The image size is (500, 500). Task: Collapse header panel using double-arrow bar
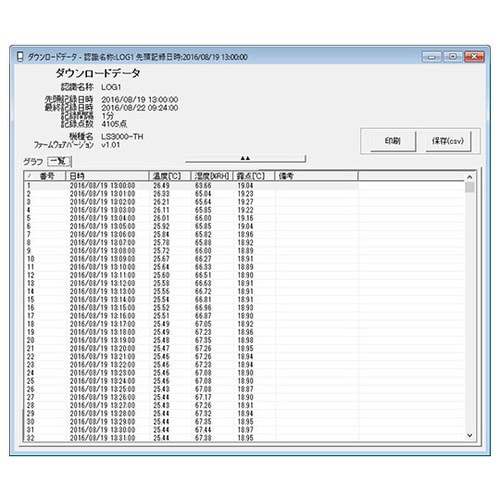click(245, 158)
